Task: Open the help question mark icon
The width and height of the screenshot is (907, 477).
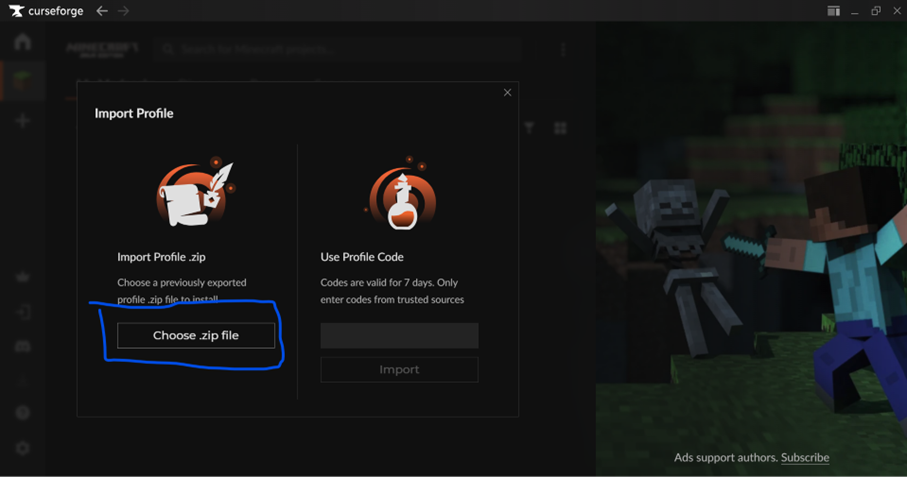Action: tap(23, 412)
